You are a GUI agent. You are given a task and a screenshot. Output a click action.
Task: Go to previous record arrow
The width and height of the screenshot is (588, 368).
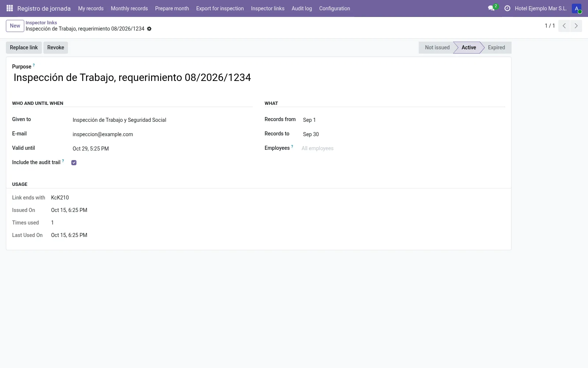tap(564, 26)
